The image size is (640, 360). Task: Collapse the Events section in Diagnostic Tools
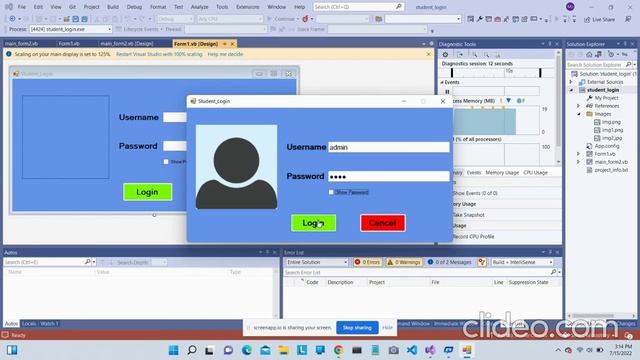(442, 82)
